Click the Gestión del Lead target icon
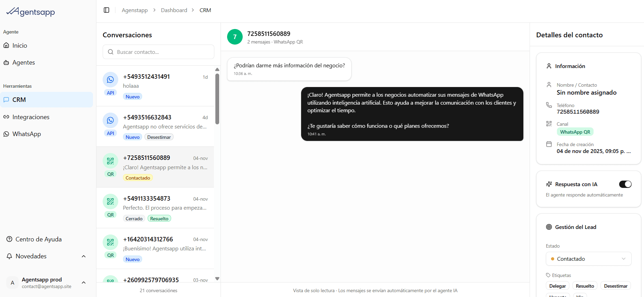Screen dimensions: 644x297 pos(549,227)
